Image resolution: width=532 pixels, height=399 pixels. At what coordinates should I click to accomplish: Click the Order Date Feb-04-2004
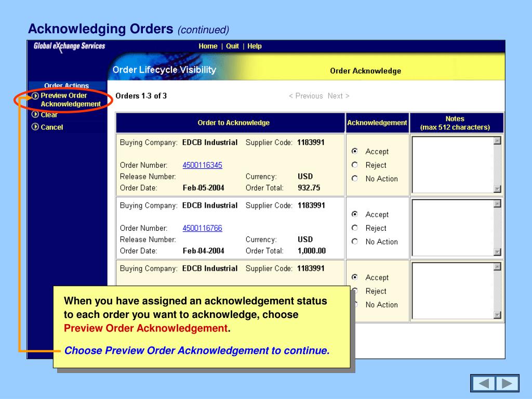click(x=203, y=251)
